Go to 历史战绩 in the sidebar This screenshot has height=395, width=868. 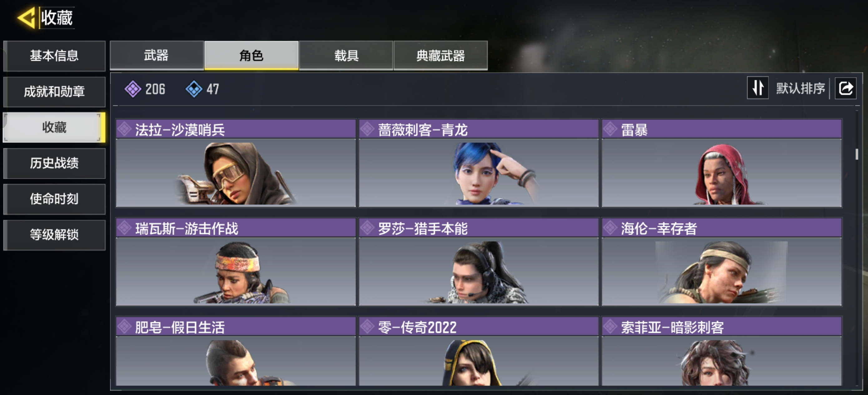(x=54, y=163)
